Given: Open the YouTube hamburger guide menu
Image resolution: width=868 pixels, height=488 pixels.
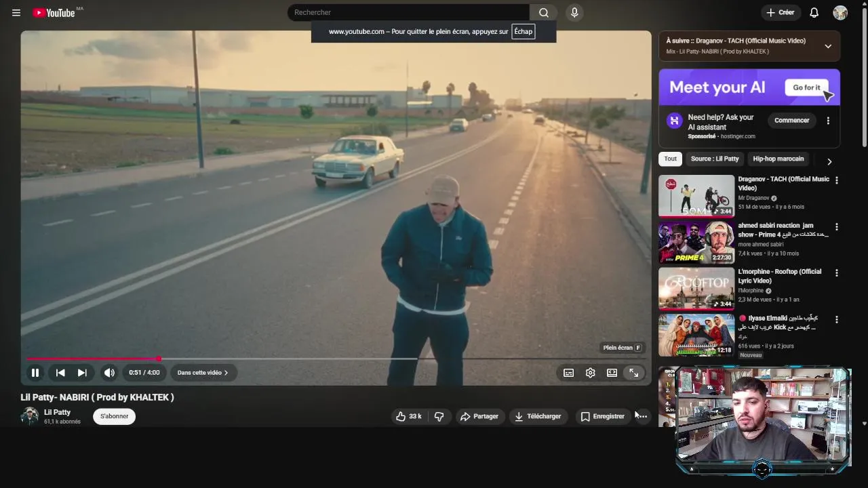Looking at the screenshot, I should coord(16,13).
